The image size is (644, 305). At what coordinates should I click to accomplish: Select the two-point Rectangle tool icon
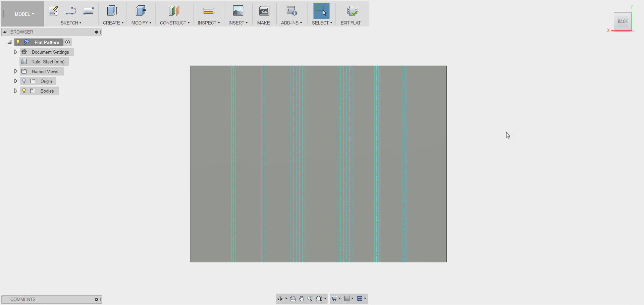(x=89, y=11)
